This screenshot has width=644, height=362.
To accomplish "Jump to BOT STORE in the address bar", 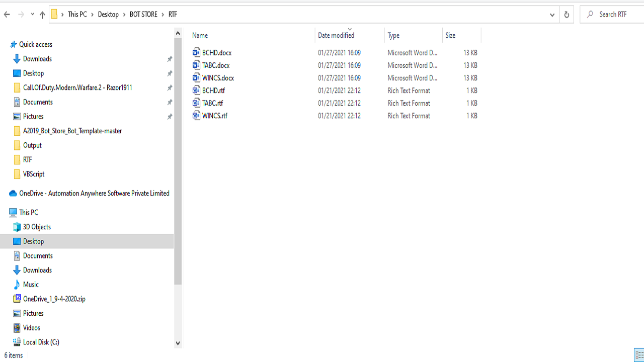I will coord(143,15).
